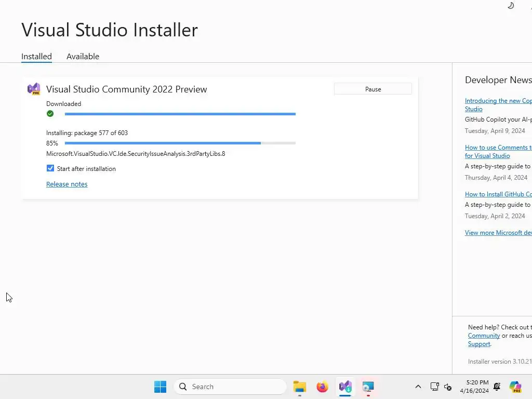Viewport: 532px width, 399px height.
Task: Show hidden tray icons chevron
Action: click(x=418, y=387)
